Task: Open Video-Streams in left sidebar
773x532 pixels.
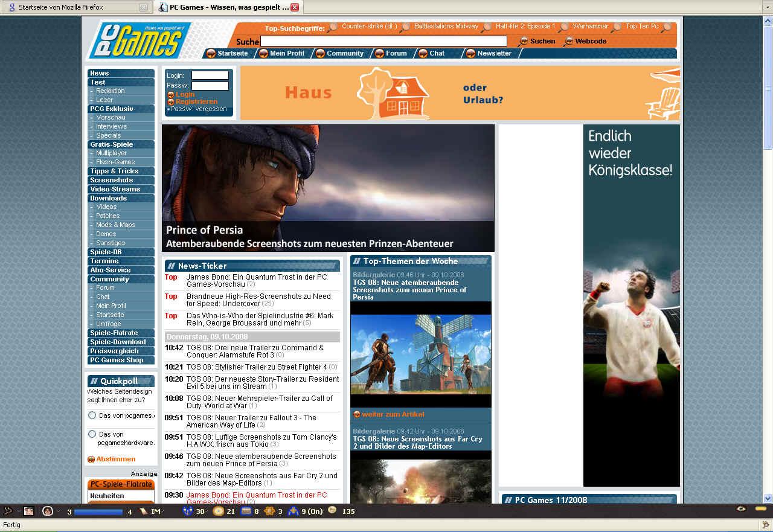Action: tap(121, 190)
